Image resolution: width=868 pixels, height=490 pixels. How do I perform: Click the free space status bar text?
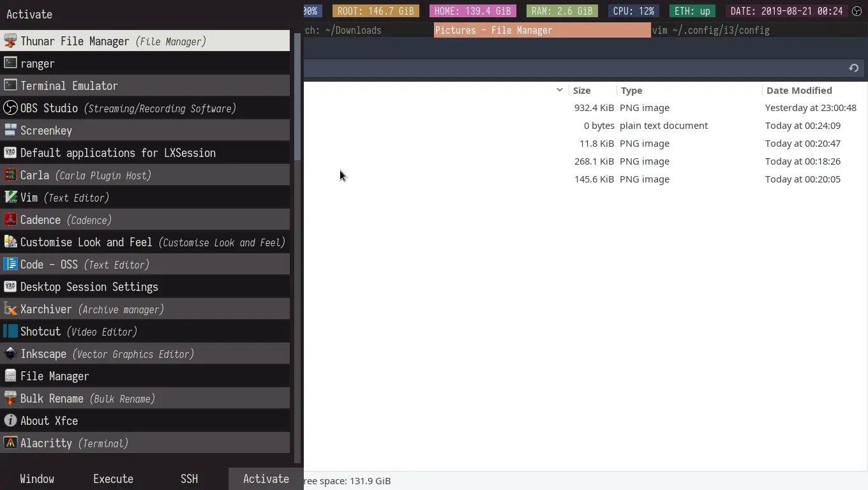pyautogui.click(x=347, y=480)
